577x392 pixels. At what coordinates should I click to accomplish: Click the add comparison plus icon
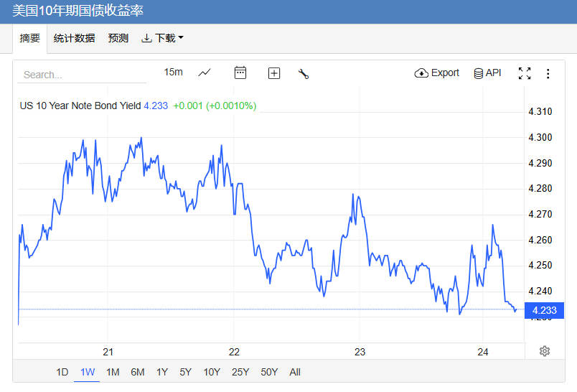[273, 73]
